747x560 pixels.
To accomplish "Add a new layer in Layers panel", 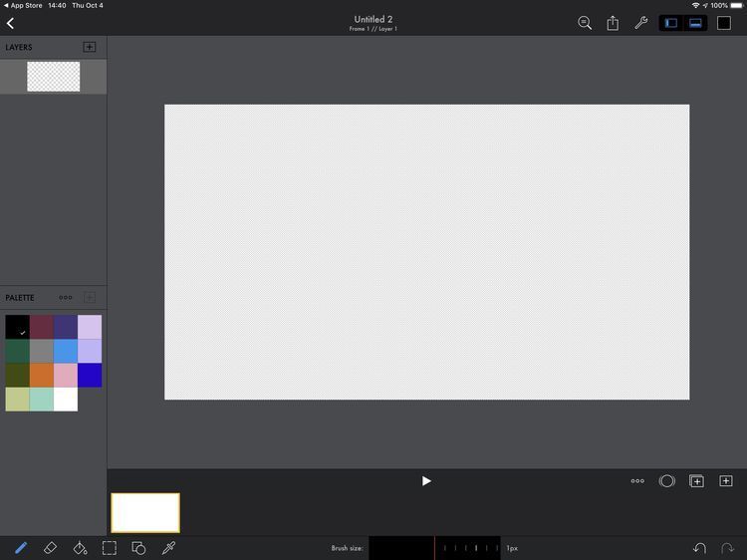I will pos(90,47).
